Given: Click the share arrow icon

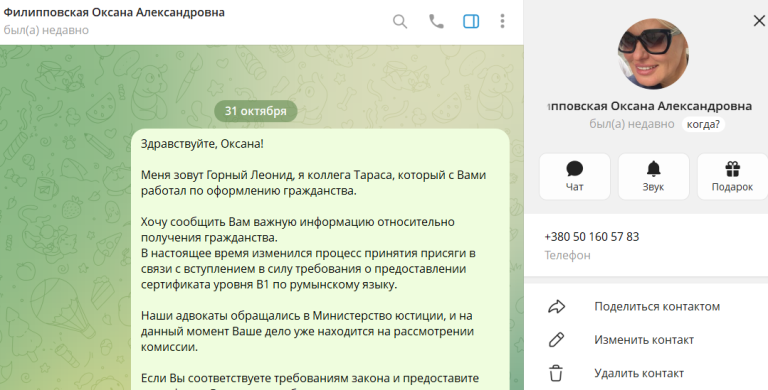Looking at the screenshot, I should [556, 307].
